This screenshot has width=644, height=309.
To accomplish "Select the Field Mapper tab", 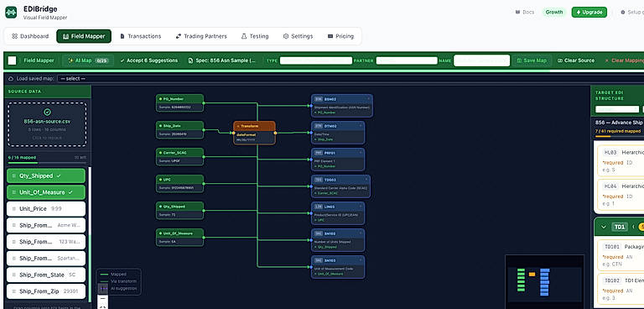I will click(x=84, y=36).
